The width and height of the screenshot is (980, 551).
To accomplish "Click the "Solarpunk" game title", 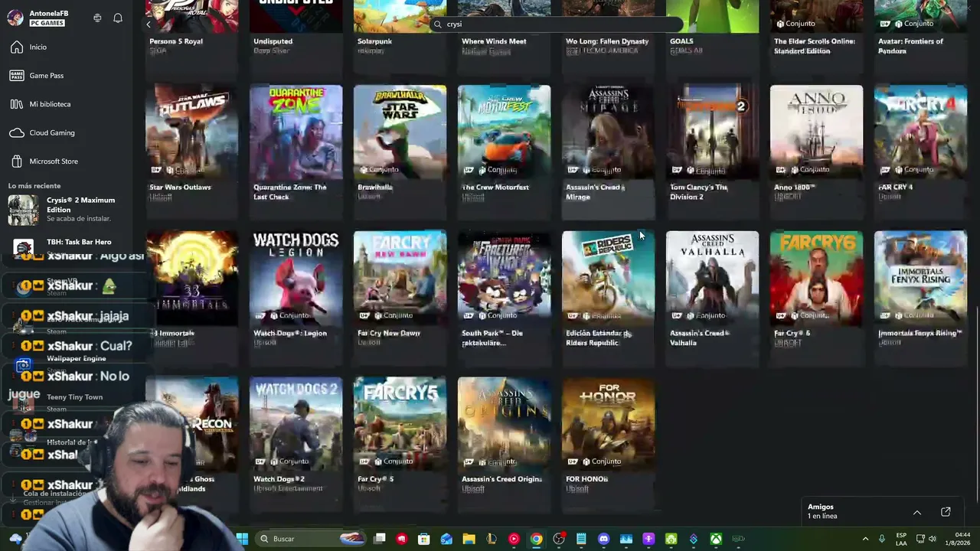I will click(375, 41).
